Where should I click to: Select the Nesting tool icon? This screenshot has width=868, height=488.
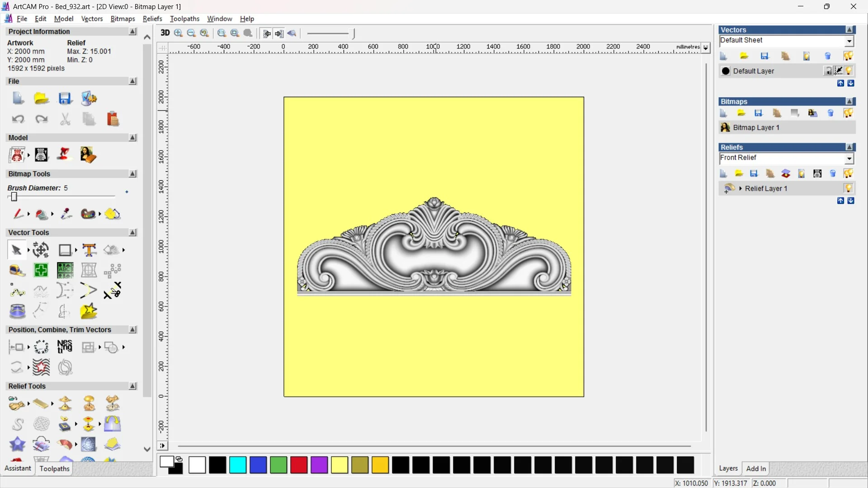pos(65,347)
